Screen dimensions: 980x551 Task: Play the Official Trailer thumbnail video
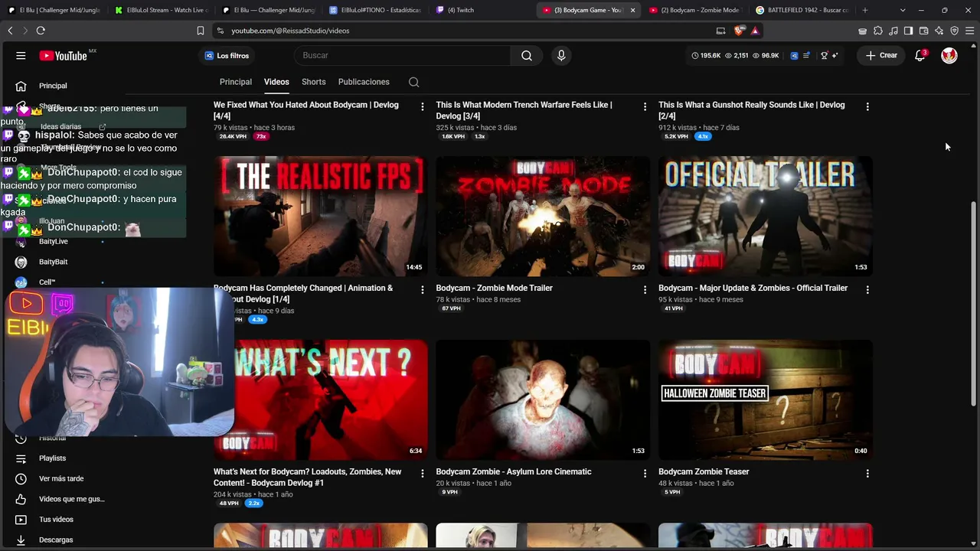tap(766, 217)
